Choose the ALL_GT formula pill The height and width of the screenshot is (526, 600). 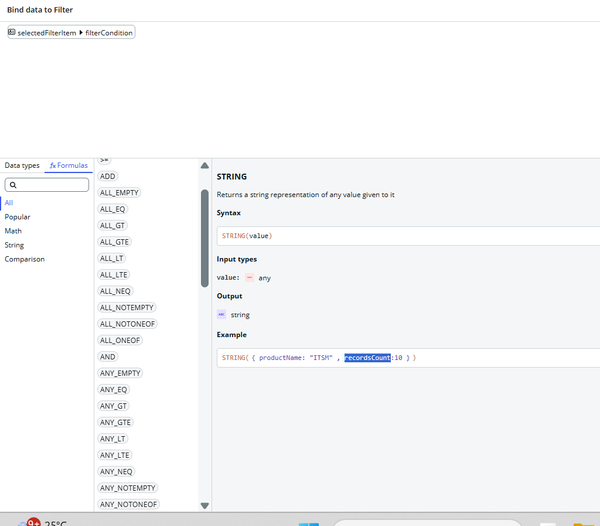click(112, 226)
